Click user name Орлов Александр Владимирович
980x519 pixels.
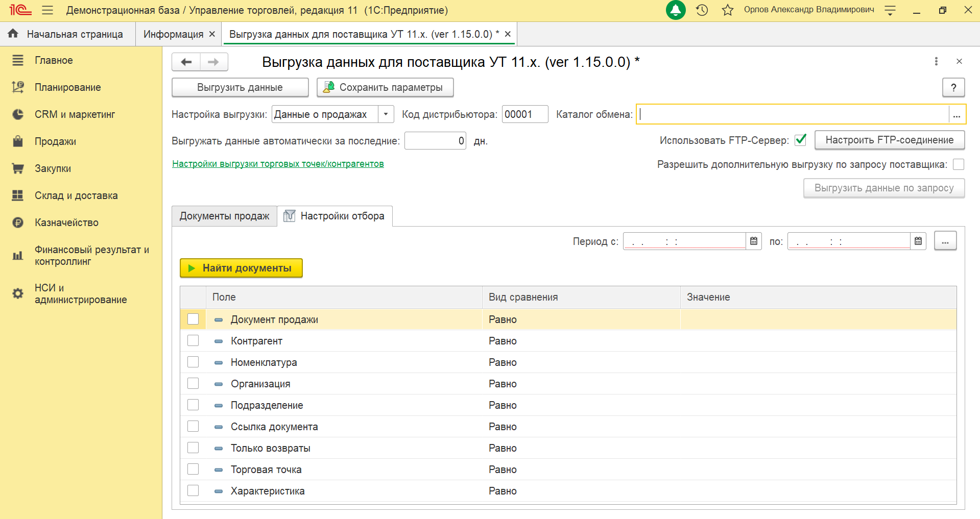coord(809,10)
